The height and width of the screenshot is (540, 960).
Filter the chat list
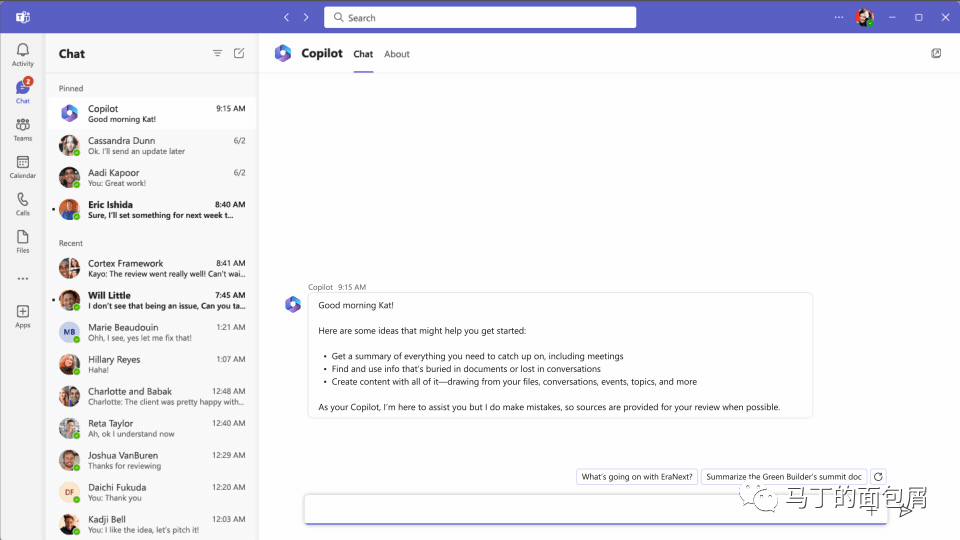(217, 53)
